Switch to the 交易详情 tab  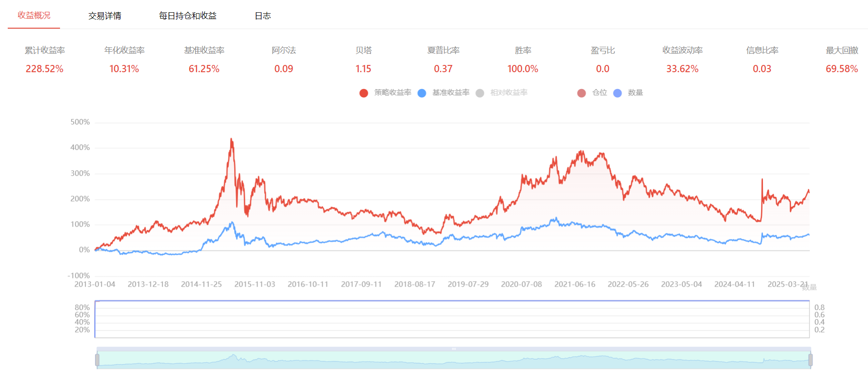point(105,16)
